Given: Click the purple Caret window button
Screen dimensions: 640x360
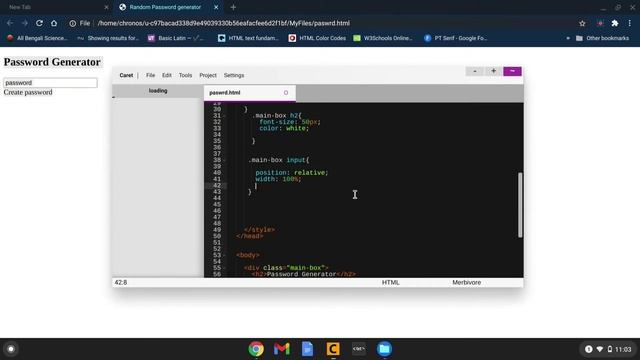Looking at the screenshot, I should click(x=512, y=71).
